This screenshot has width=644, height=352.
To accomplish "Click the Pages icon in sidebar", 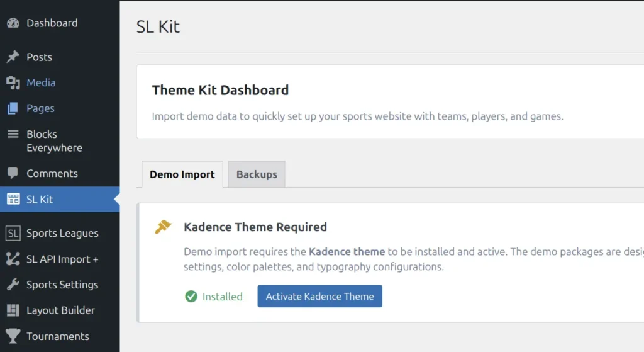I will [x=13, y=108].
